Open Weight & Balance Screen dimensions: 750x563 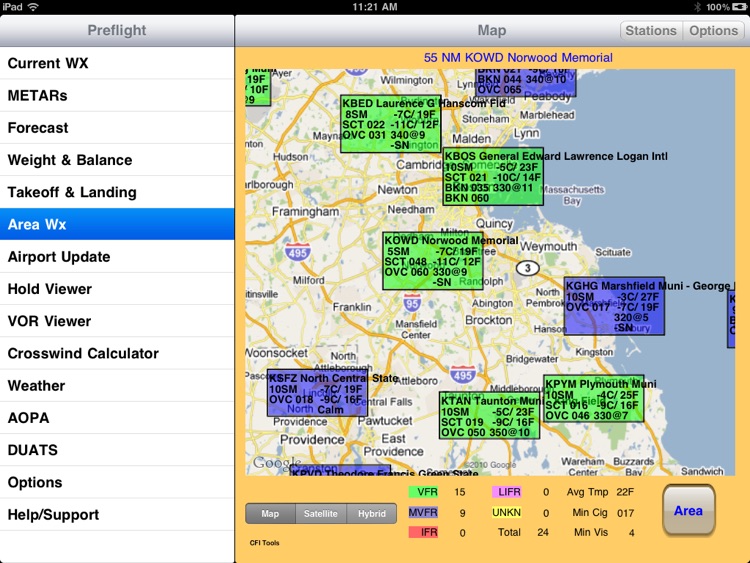(117, 160)
